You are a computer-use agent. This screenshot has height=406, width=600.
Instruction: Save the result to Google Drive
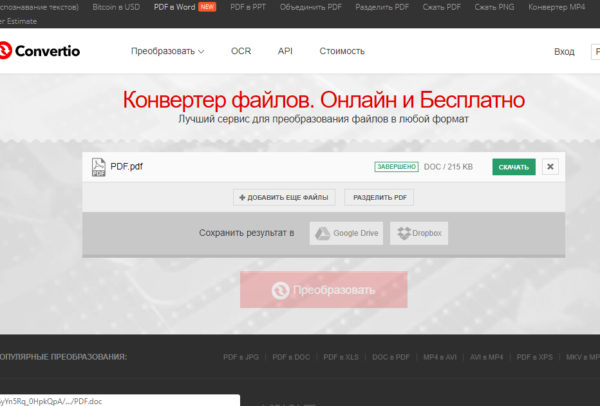click(346, 233)
